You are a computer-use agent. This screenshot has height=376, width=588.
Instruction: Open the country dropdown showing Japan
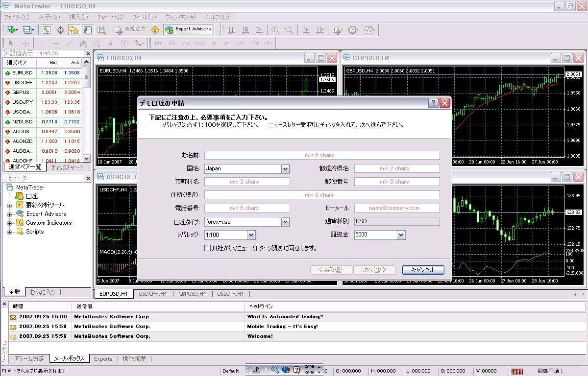pos(285,168)
